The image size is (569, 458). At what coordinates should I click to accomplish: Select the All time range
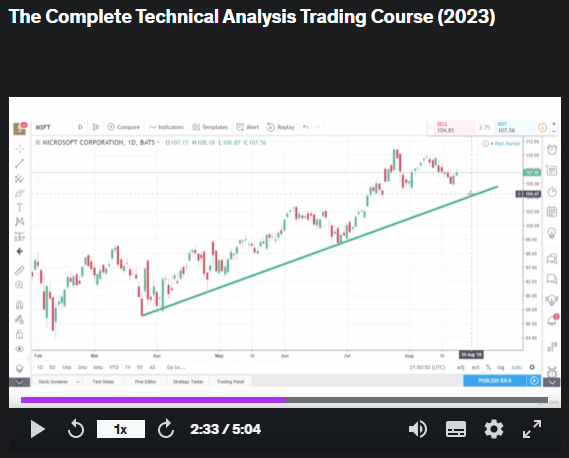[x=152, y=367]
